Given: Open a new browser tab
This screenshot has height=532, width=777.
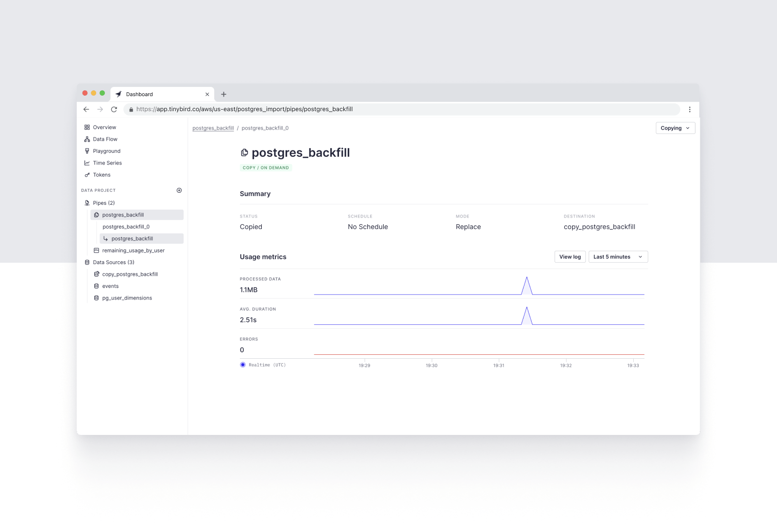Looking at the screenshot, I should [x=224, y=94].
